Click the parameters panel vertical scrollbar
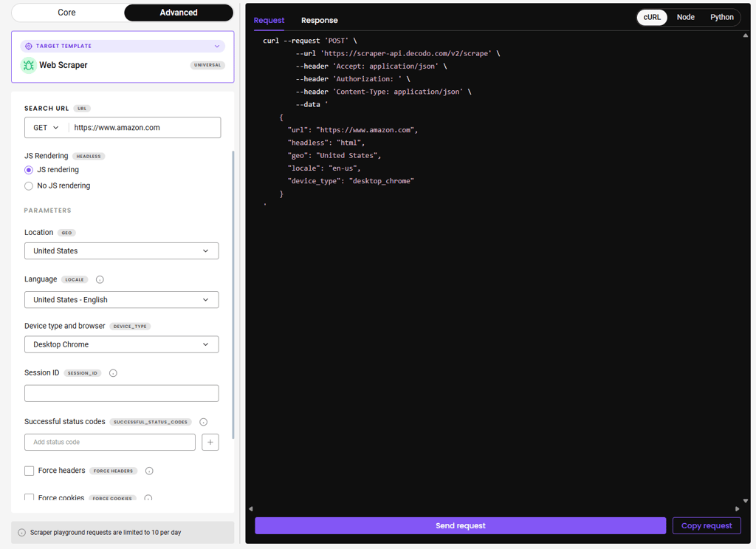The width and height of the screenshot is (756, 549). (x=233, y=294)
